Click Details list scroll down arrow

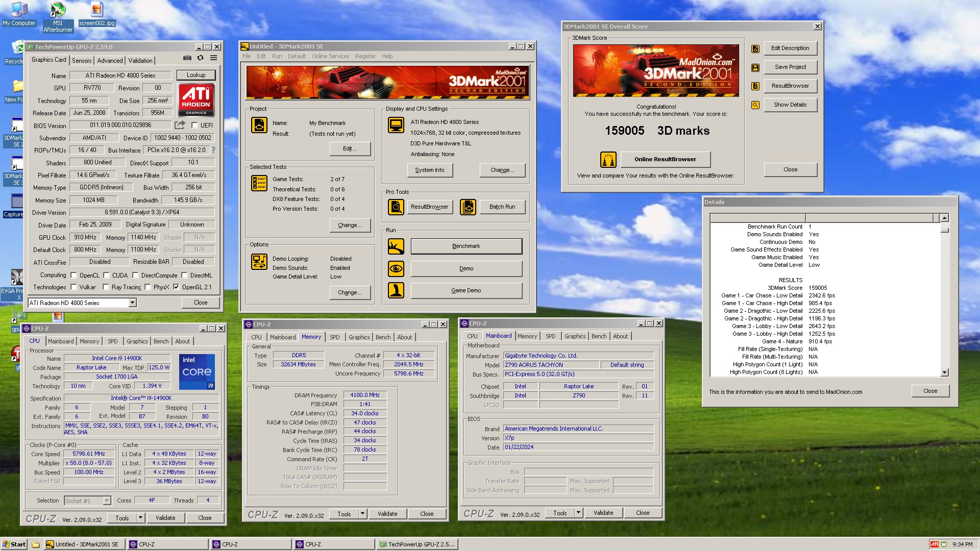(x=944, y=372)
